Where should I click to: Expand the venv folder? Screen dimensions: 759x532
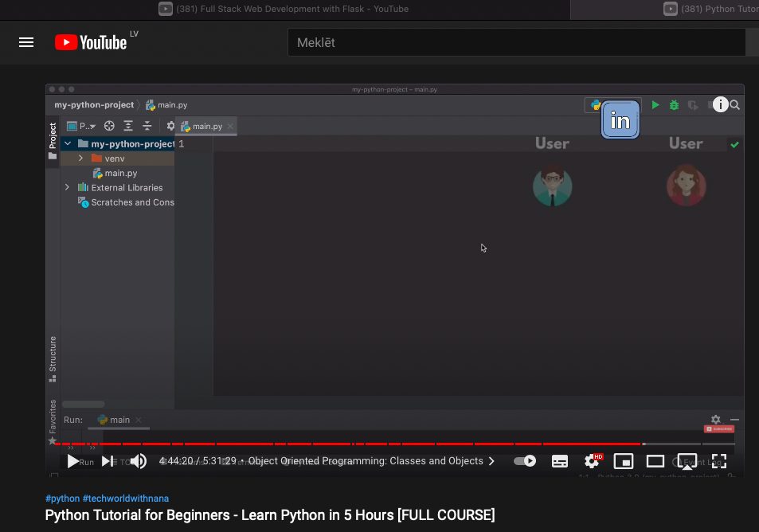tap(80, 158)
